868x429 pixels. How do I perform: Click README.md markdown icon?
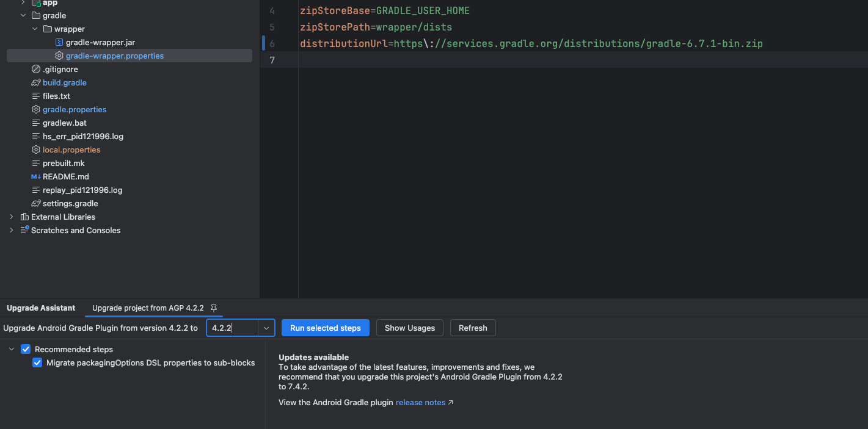(36, 176)
